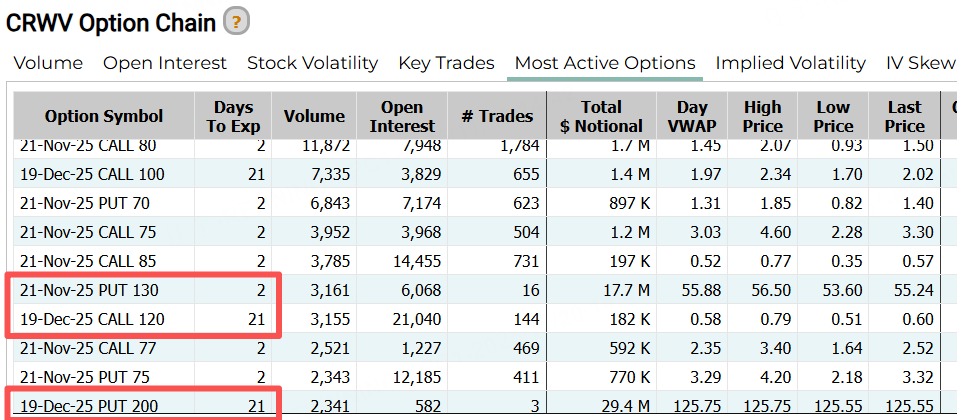Select the 21-Nov-25 PUT 130 option
957x420 pixels.
89,291
